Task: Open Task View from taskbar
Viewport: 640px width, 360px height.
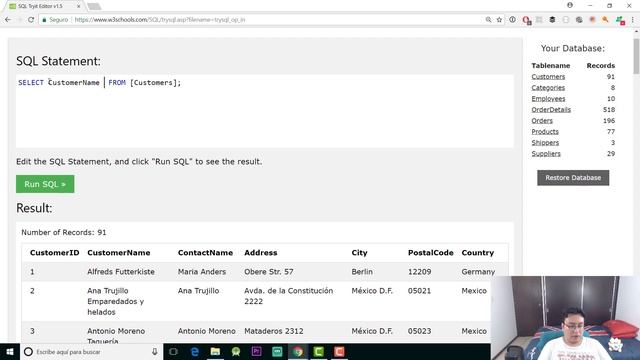Action: (x=173, y=351)
